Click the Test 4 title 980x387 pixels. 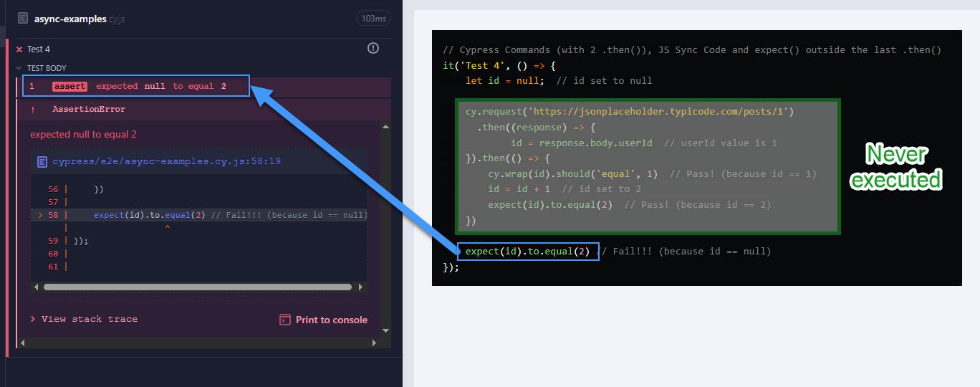pos(39,49)
